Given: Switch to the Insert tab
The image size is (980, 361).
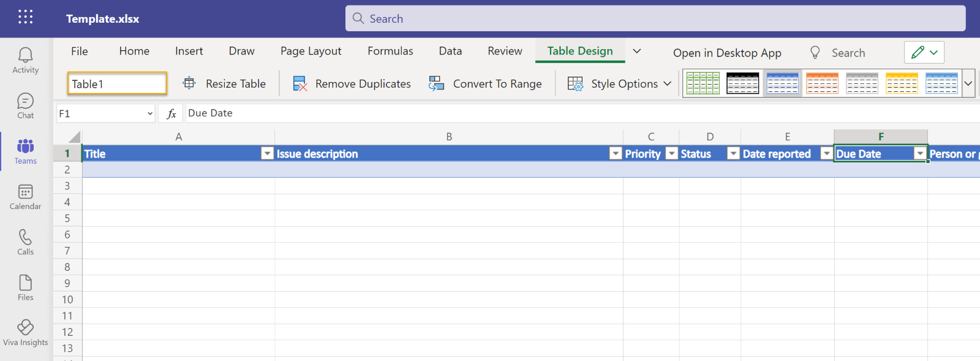Looking at the screenshot, I should click(189, 51).
